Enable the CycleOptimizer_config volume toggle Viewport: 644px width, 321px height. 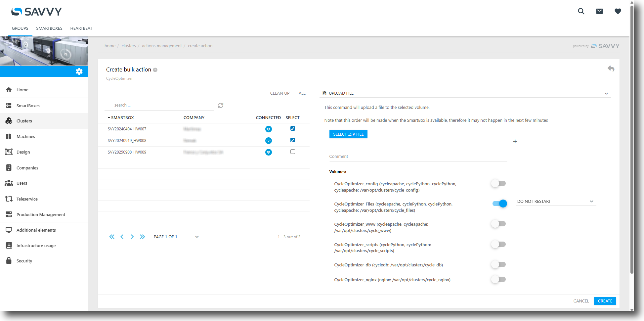[498, 183]
